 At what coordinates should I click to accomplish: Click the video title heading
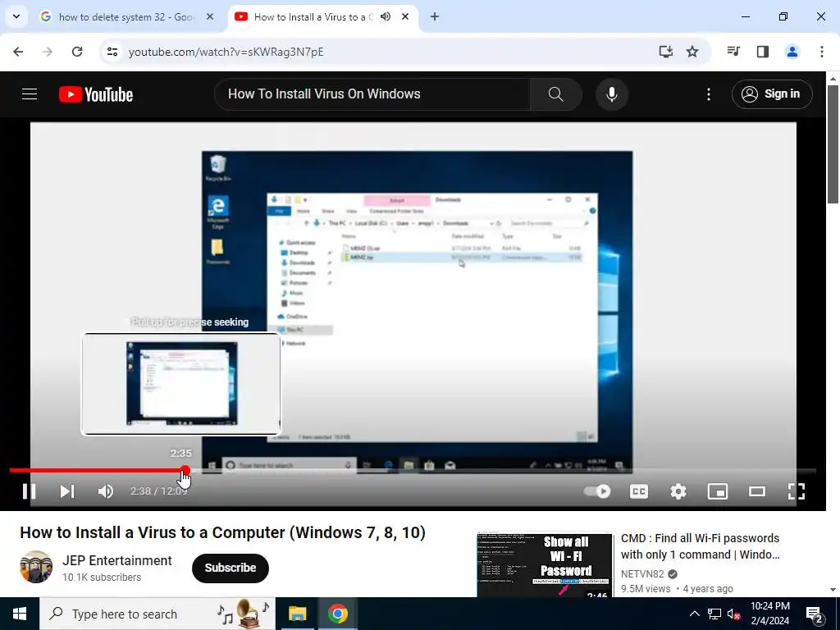pyautogui.click(x=223, y=532)
